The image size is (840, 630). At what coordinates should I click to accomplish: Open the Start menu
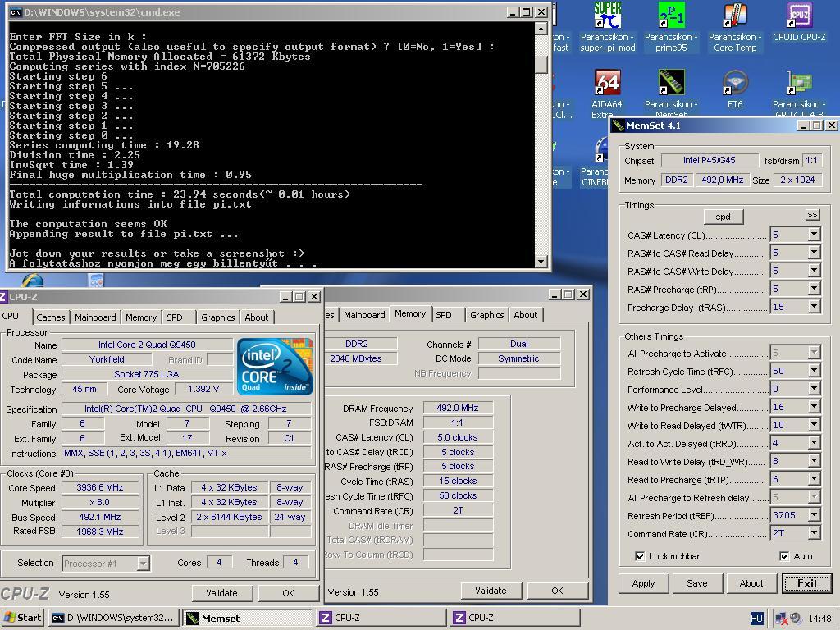pyautogui.click(x=22, y=618)
